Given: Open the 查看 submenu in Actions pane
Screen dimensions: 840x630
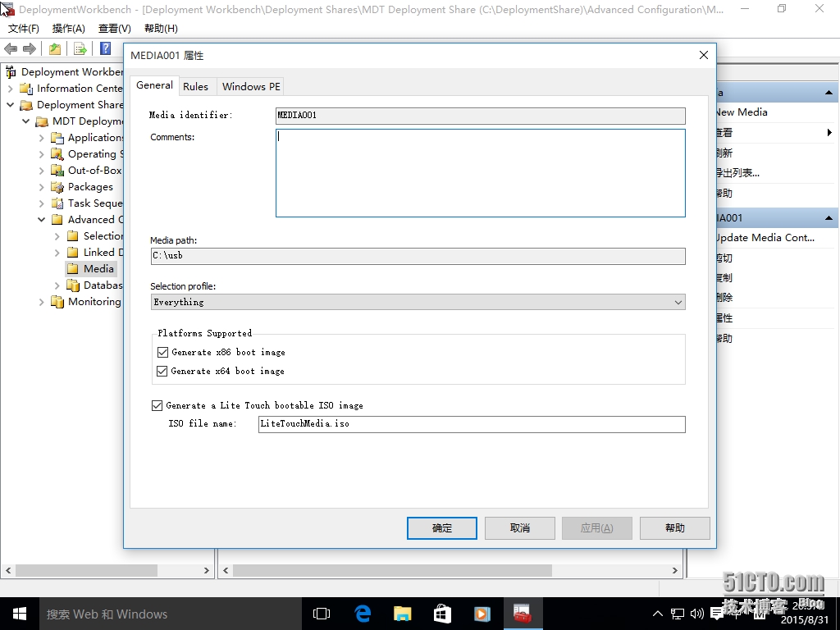Looking at the screenshot, I should [x=774, y=133].
